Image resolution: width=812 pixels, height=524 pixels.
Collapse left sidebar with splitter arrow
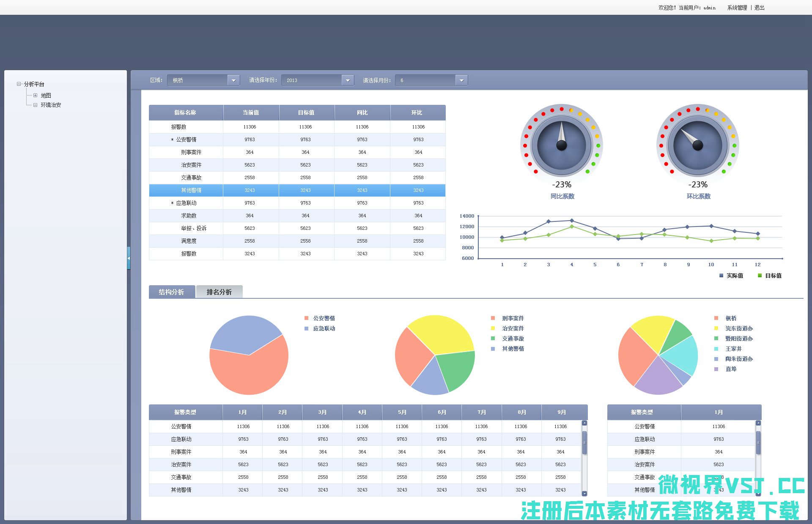coord(129,258)
